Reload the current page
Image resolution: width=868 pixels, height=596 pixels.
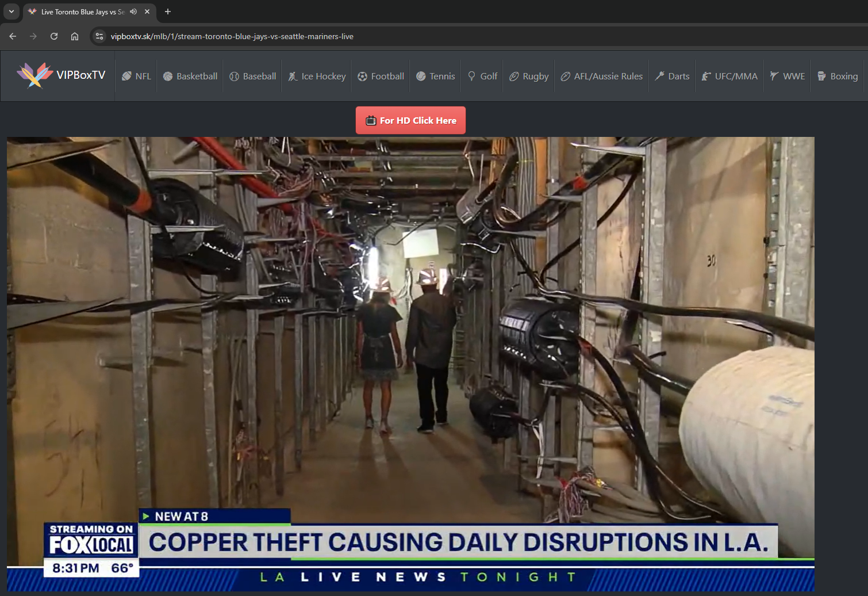pyautogui.click(x=54, y=36)
